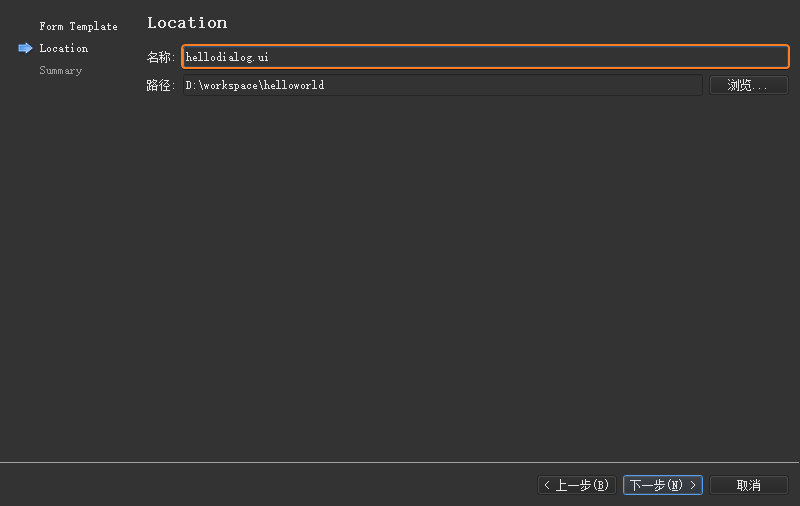
Task: Click the Location page heading
Action: 187,23
